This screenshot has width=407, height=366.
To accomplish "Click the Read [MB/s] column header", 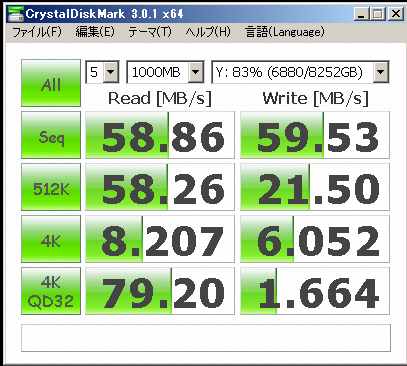I will (x=160, y=98).
